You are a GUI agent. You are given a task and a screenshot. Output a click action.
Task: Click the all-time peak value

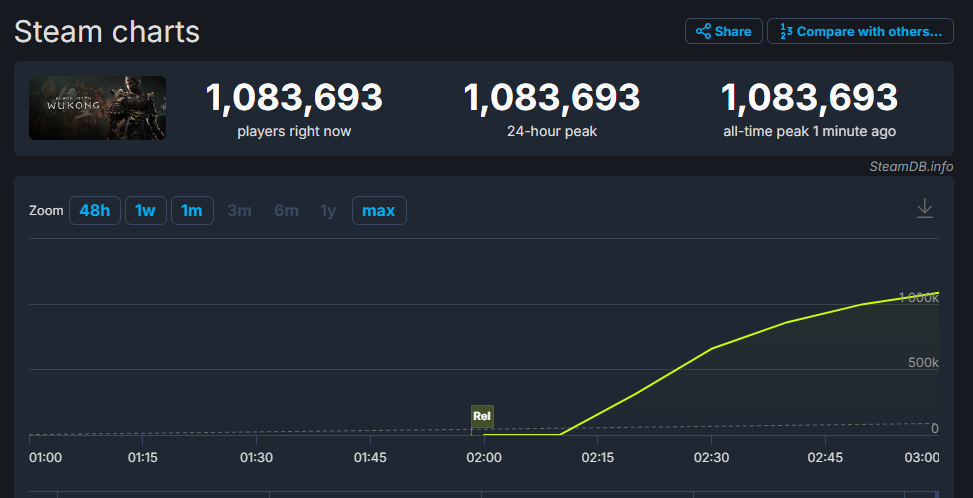click(x=809, y=98)
